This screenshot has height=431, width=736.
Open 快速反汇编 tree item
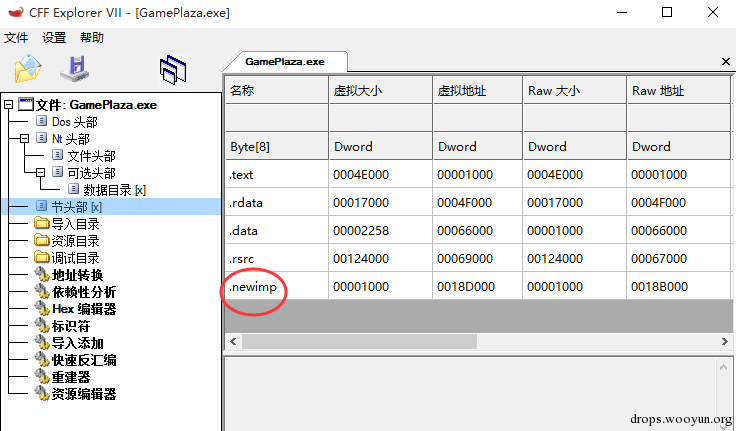coord(84,360)
